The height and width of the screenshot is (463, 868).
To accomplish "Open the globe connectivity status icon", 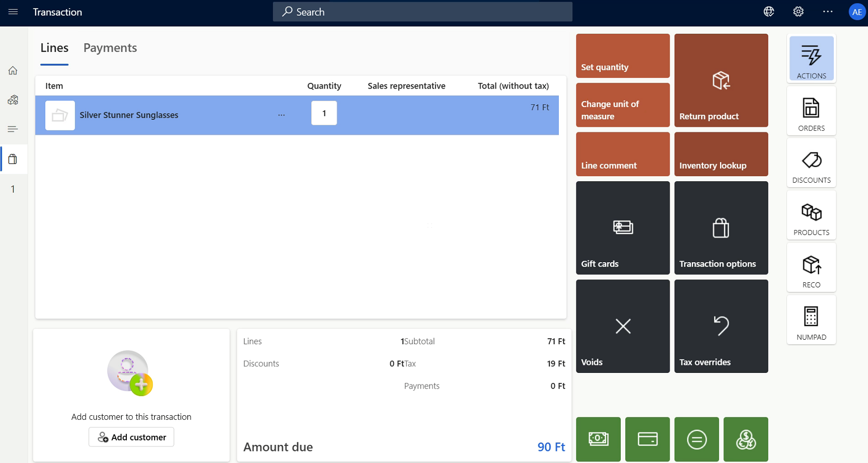I will click(x=769, y=12).
